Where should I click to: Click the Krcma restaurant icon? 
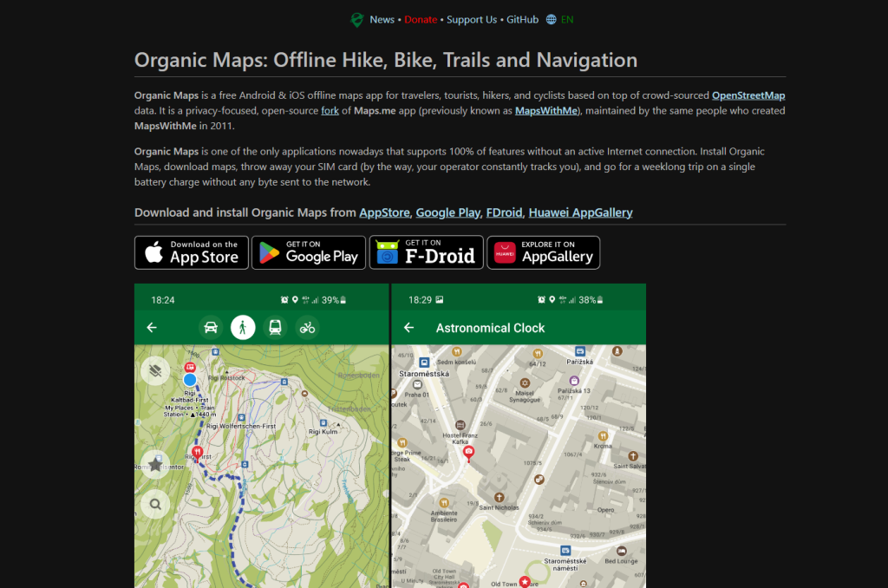[x=603, y=436]
